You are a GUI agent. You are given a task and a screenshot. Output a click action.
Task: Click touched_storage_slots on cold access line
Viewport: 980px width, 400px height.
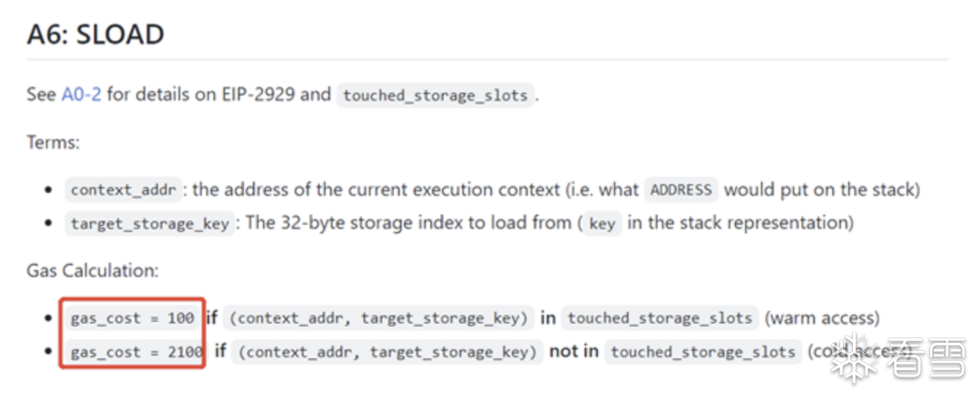[x=703, y=352]
